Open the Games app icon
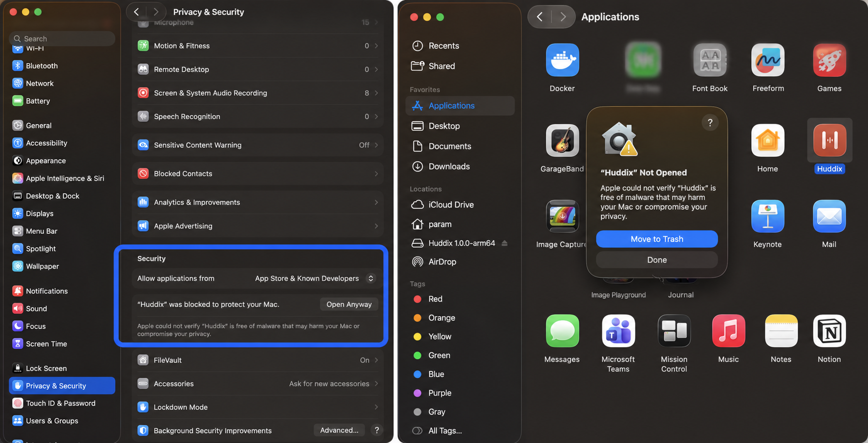This screenshot has height=443, width=868. (x=829, y=60)
